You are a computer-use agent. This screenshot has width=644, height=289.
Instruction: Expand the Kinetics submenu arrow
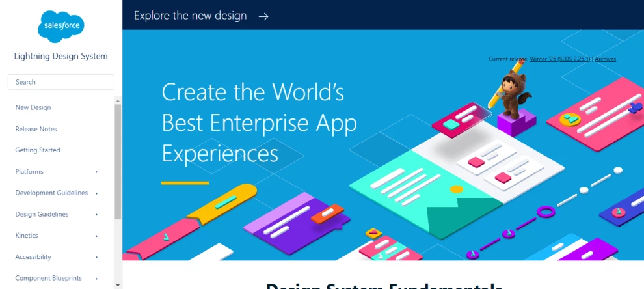click(x=96, y=236)
